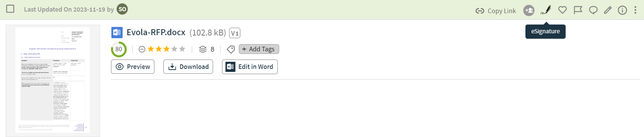Open document info circle icon

pos(622,10)
